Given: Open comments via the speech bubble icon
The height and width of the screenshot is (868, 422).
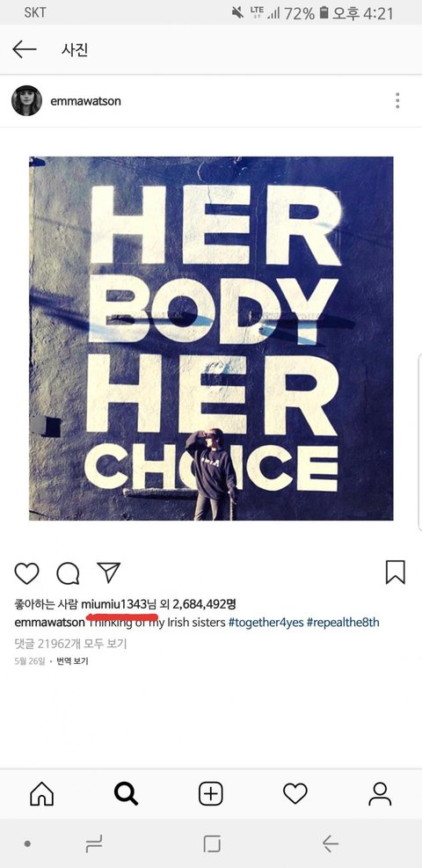Looking at the screenshot, I should (68, 573).
